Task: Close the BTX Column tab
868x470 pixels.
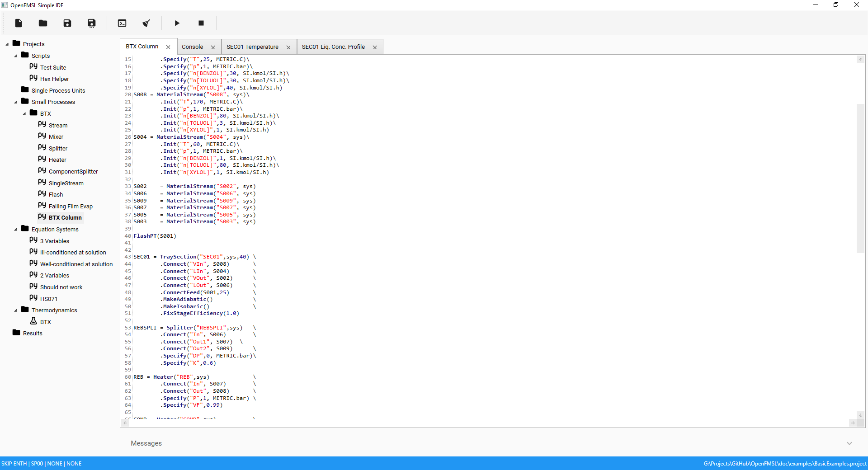Action: 168,47
